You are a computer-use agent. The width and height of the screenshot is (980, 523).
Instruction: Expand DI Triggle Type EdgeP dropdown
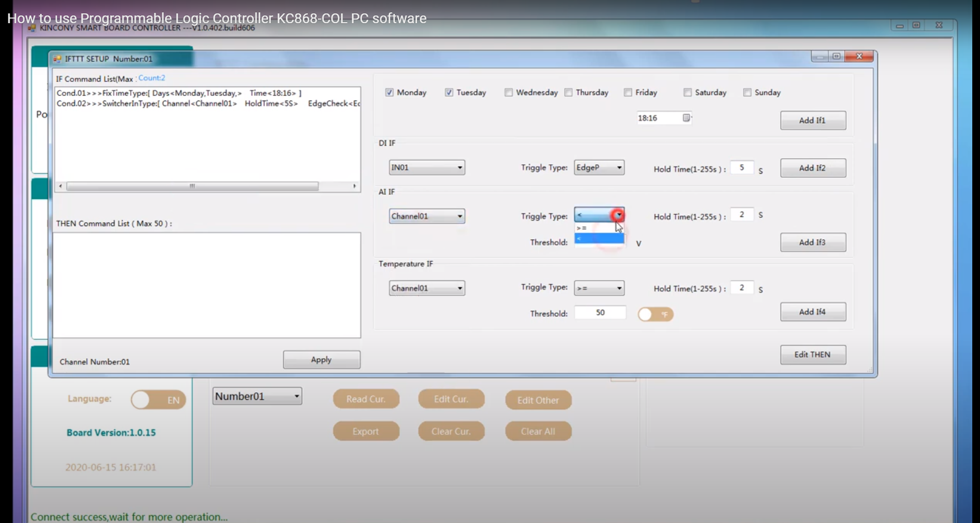[599, 167]
